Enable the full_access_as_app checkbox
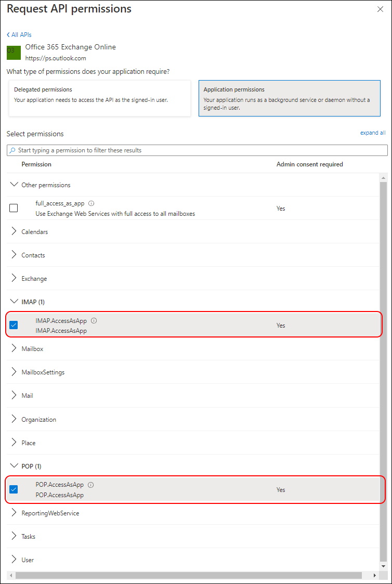The height and width of the screenshot is (584, 392). (14, 209)
